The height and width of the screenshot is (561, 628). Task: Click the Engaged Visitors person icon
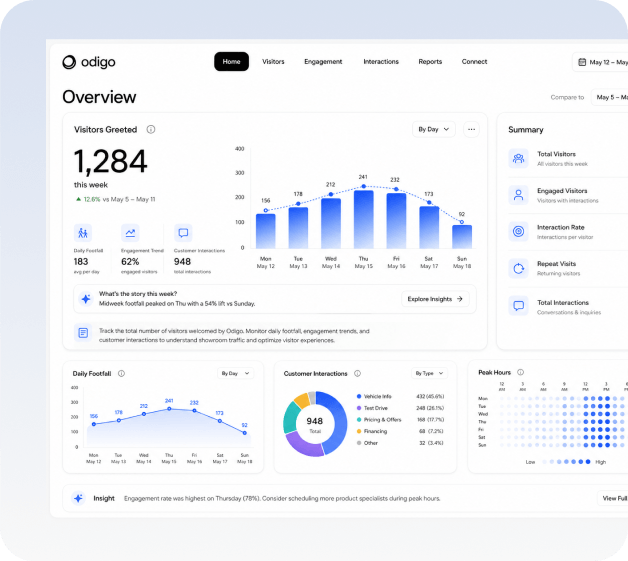518,195
